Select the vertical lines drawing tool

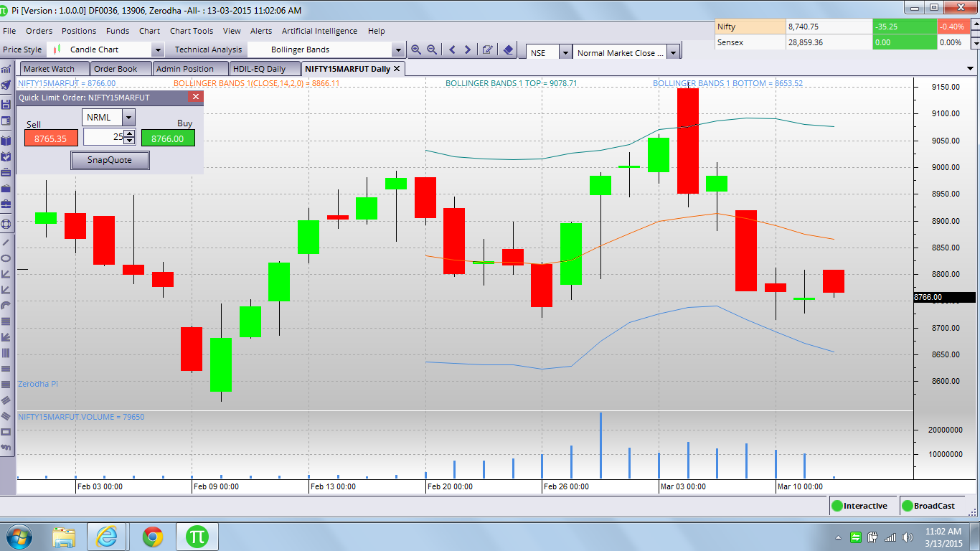(6, 353)
